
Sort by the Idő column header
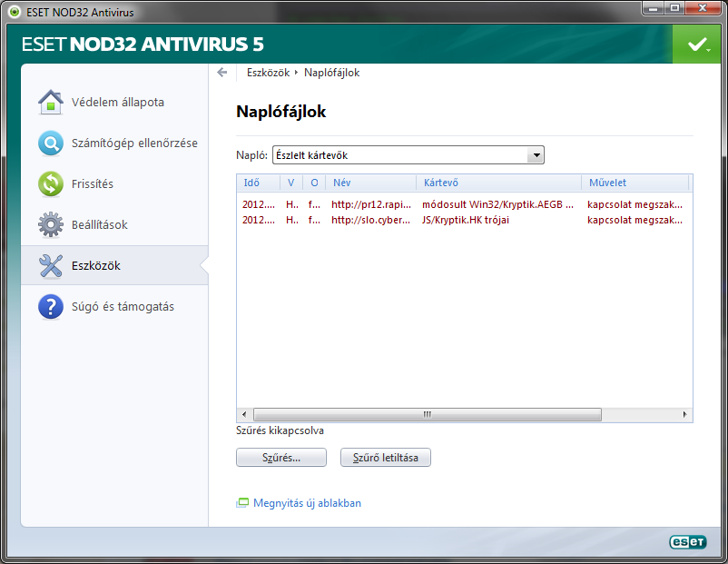tap(259, 183)
